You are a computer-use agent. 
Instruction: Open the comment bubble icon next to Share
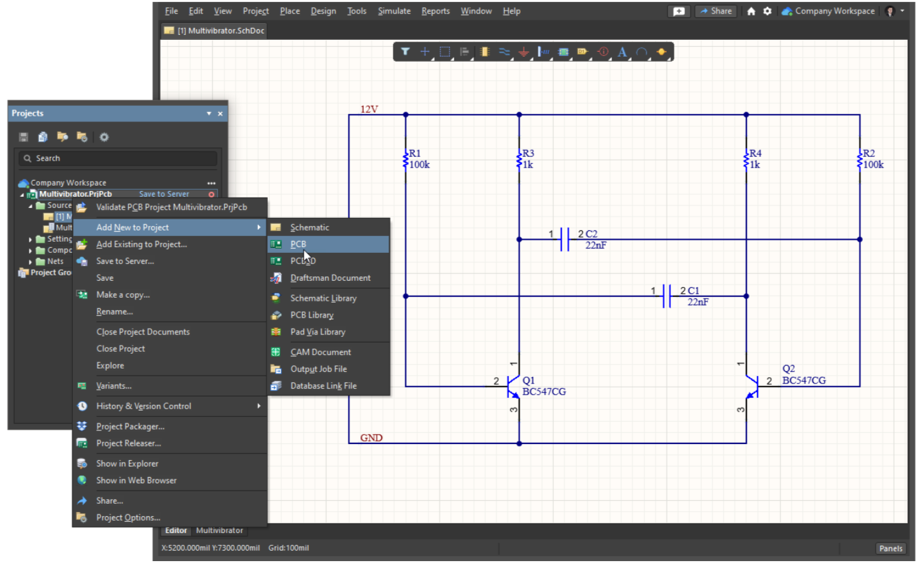pos(679,11)
